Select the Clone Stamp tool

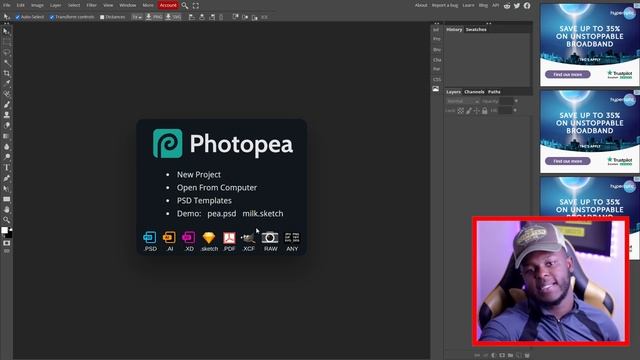point(6,115)
